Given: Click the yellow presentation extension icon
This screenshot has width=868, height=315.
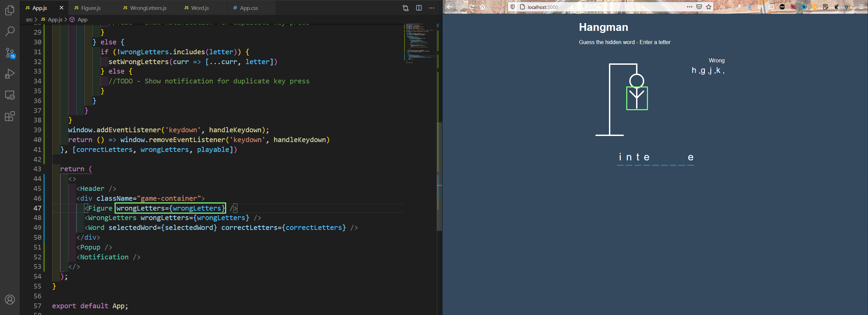Looking at the screenshot, I should tap(815, 7).
